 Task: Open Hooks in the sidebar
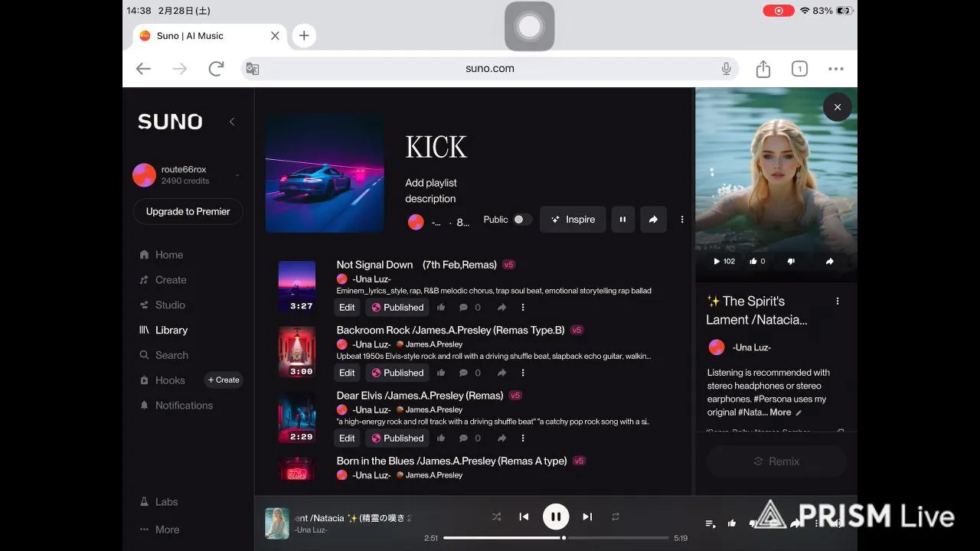coord(162,380)
